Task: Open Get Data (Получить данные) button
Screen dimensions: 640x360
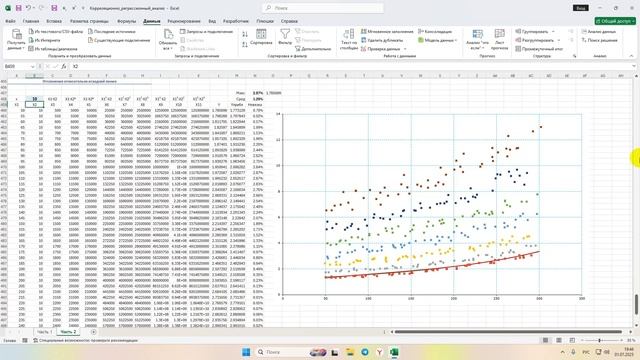Action: click(x=16, y=40)
